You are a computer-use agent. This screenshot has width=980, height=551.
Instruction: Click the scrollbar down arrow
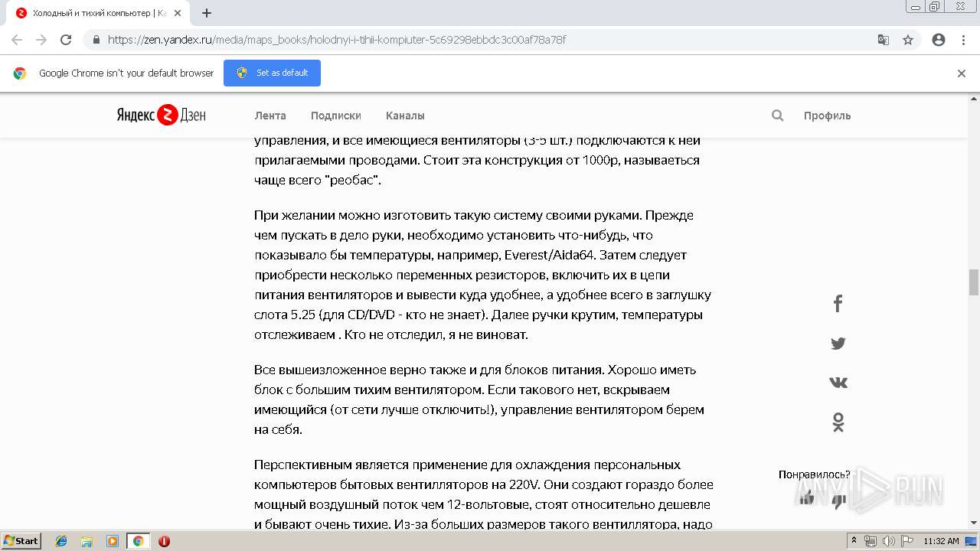pos(974,523)
